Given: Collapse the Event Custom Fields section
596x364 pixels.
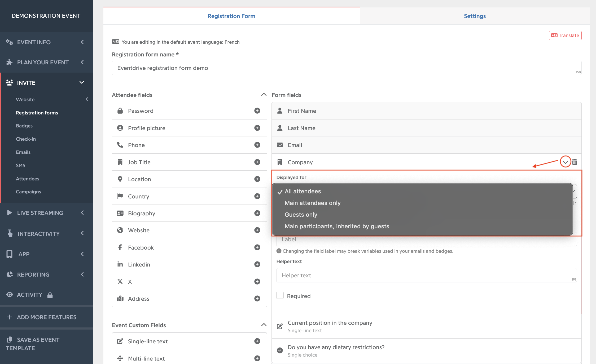Looking at the screenshot, I should coord(264,325).
